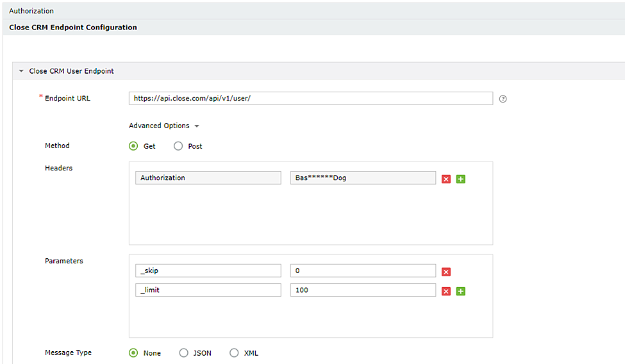Edit the Authorization header value field
Viewport: 625px width, 364px height.
pos(363,178)
